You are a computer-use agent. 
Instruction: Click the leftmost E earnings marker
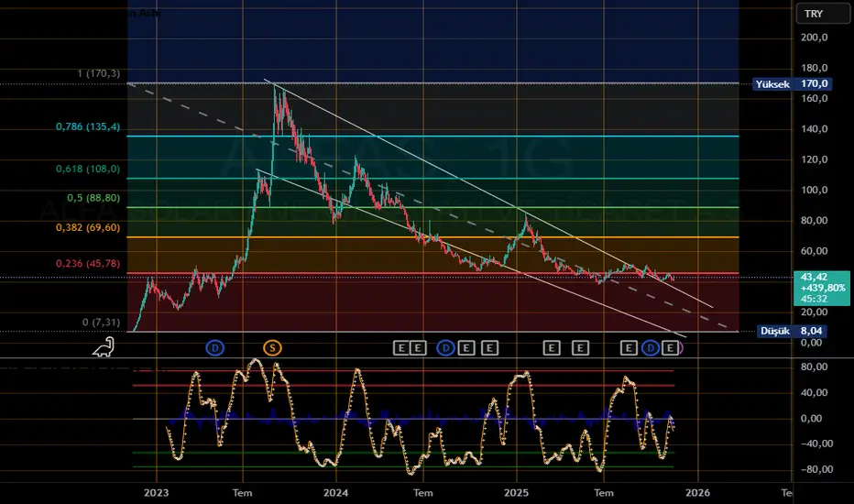[x=400, y=347]
